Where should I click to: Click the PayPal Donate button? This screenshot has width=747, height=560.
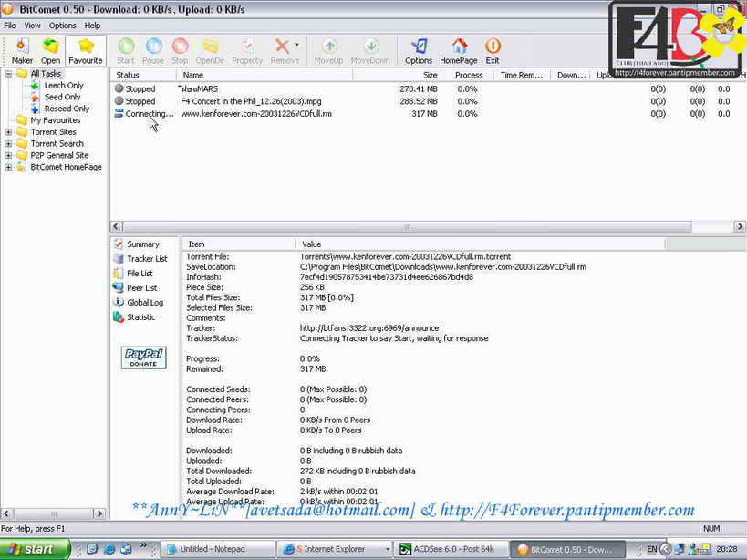tap(143, 358)
